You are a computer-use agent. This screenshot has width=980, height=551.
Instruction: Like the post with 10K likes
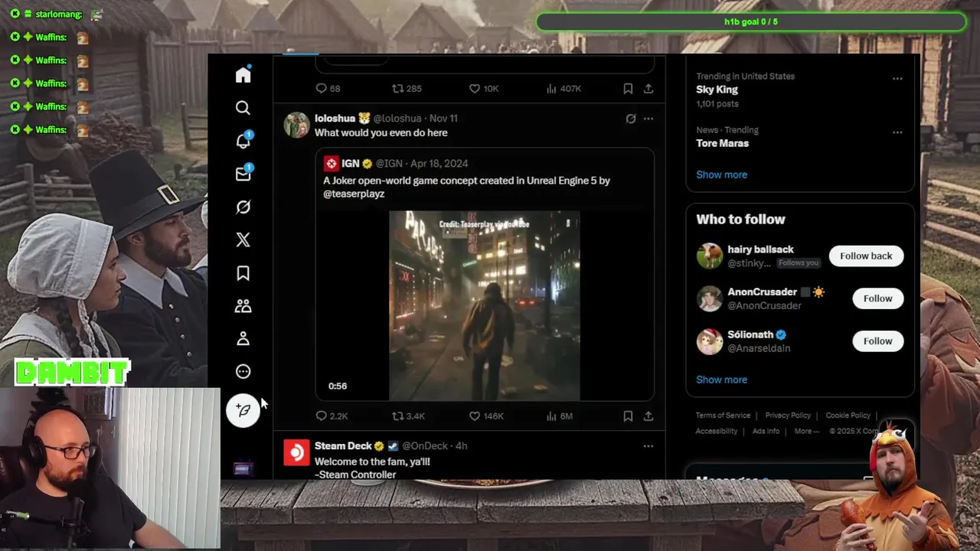483,89
